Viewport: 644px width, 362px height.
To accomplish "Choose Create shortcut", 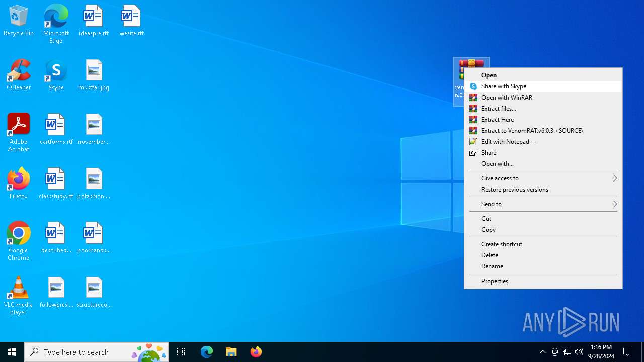I will (x=543, y=244).
